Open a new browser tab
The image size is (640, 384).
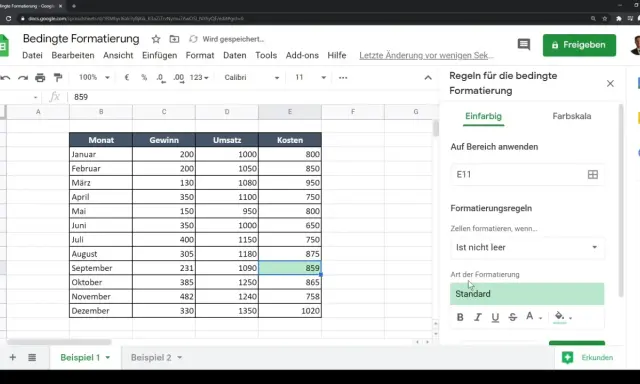point(74,6)
